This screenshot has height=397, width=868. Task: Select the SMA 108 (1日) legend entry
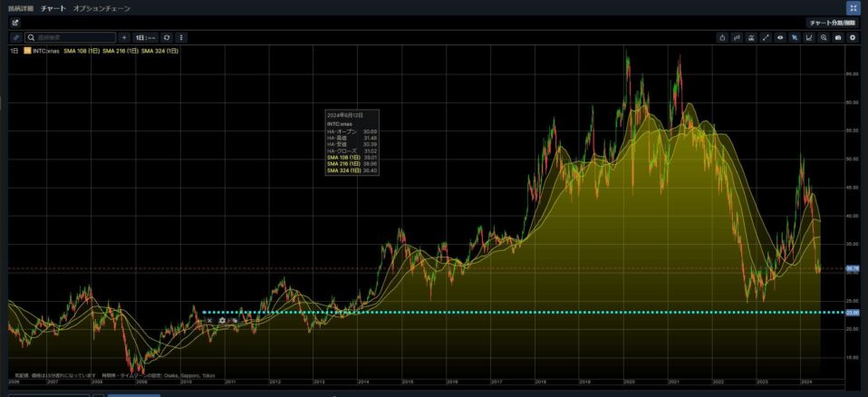(x=82, y=51)
